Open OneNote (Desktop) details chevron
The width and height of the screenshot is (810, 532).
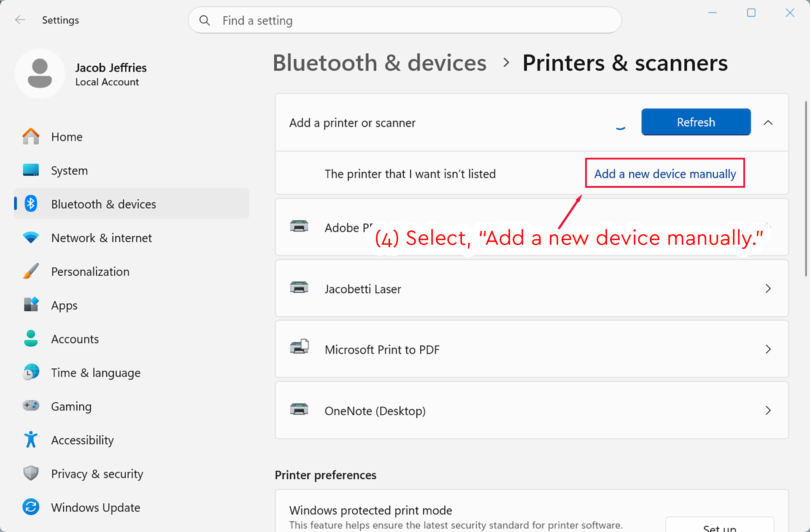[x=768, y=410]
